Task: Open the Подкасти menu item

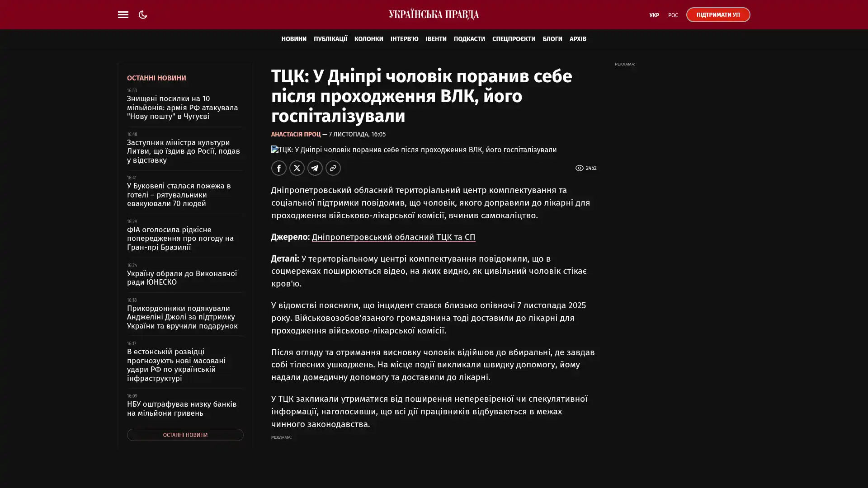Action: [x=469, y=39]
